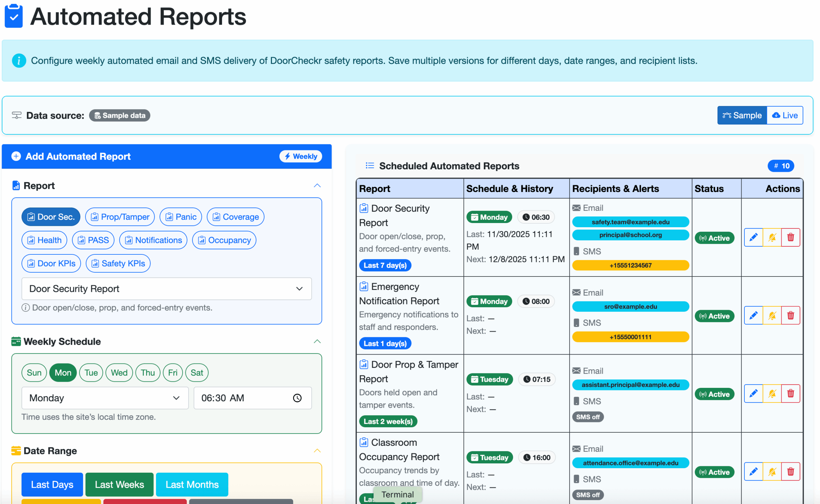
Task: Edit the Emergency Notification Report row
Action: coord(753,316)
